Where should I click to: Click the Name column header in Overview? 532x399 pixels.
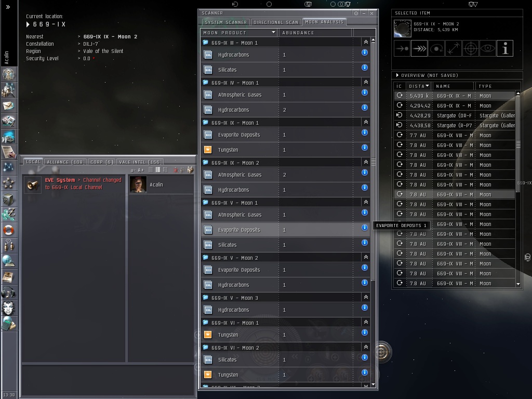point(453,86)
